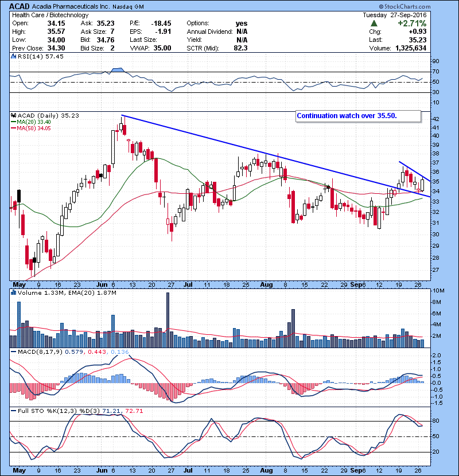Click the Bid value 34.76
Image resolution: width=459 pixels, height=476 pixels.
coord(106,40)
